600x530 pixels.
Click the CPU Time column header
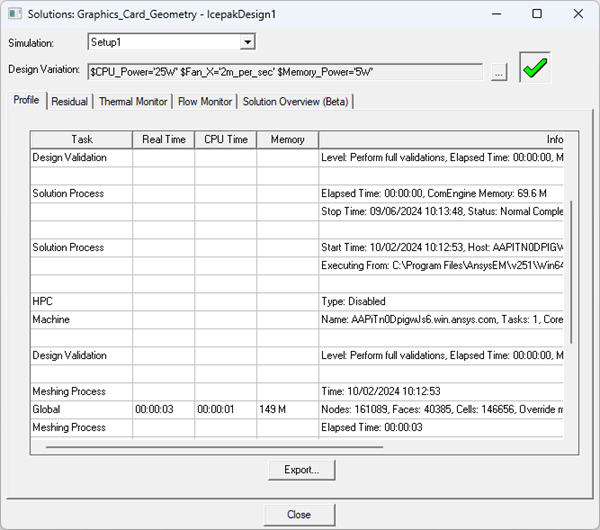pos(225,139)
